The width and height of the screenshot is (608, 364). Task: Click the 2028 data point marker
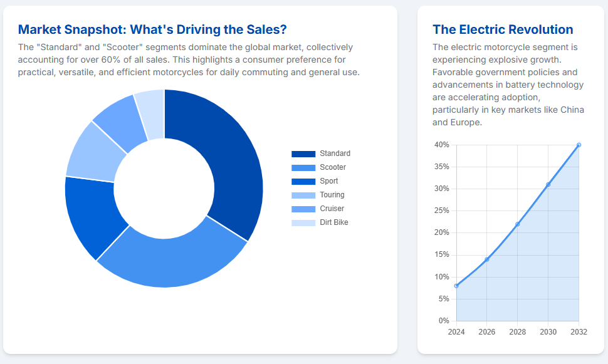[517, 224]
